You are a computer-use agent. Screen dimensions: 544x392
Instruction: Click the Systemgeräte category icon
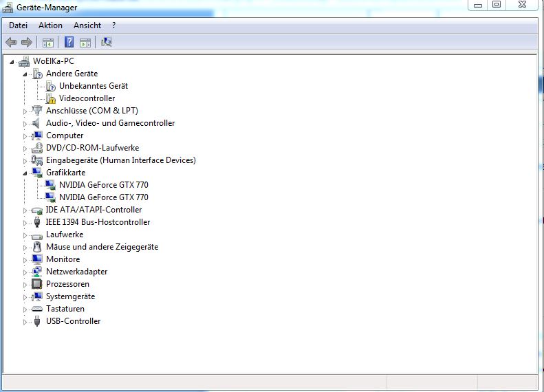pos(37,296)
